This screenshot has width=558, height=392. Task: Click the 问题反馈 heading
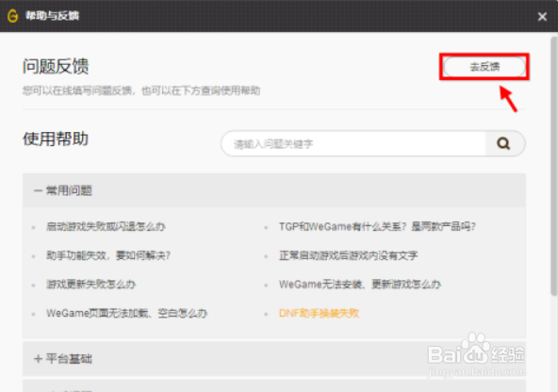pos(56,66)
